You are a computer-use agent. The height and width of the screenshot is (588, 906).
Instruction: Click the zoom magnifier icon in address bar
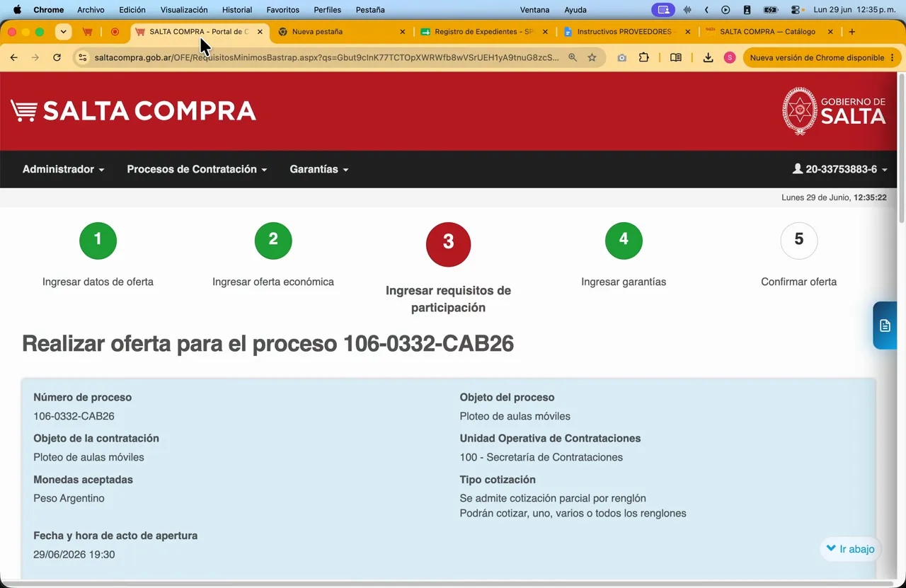click(573, 57)
